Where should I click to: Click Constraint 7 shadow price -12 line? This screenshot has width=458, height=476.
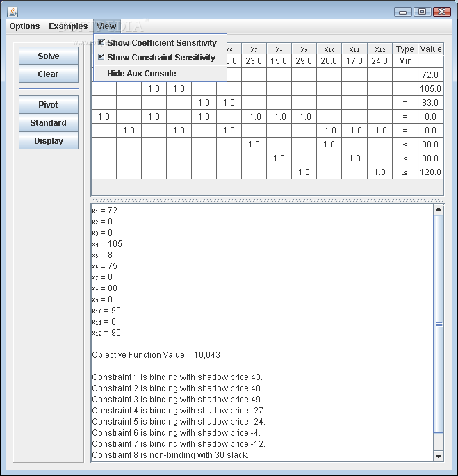[x=179, y=444]
